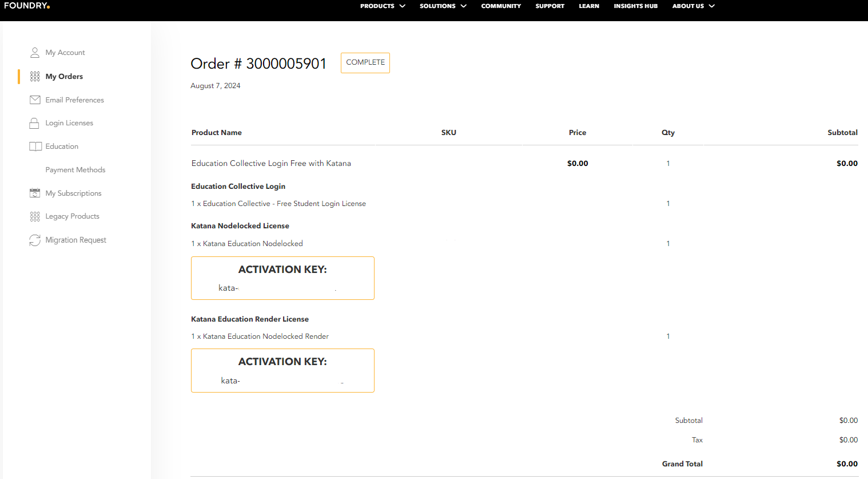Click the Education book icon
This screenshot has width=868, height=479.
point(35,147)
